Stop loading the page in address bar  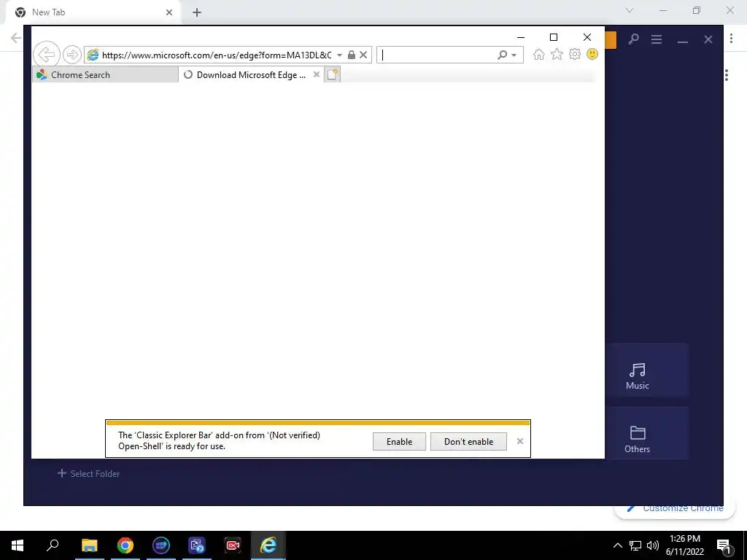363,55
